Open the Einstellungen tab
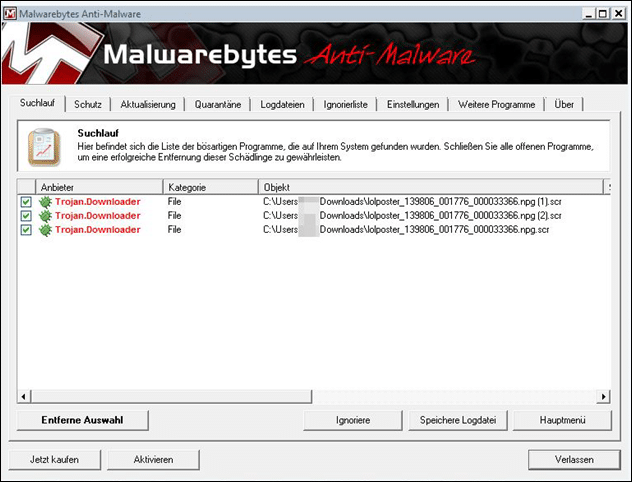The width and height of the screenshot is (632, 482). [413, 104]
